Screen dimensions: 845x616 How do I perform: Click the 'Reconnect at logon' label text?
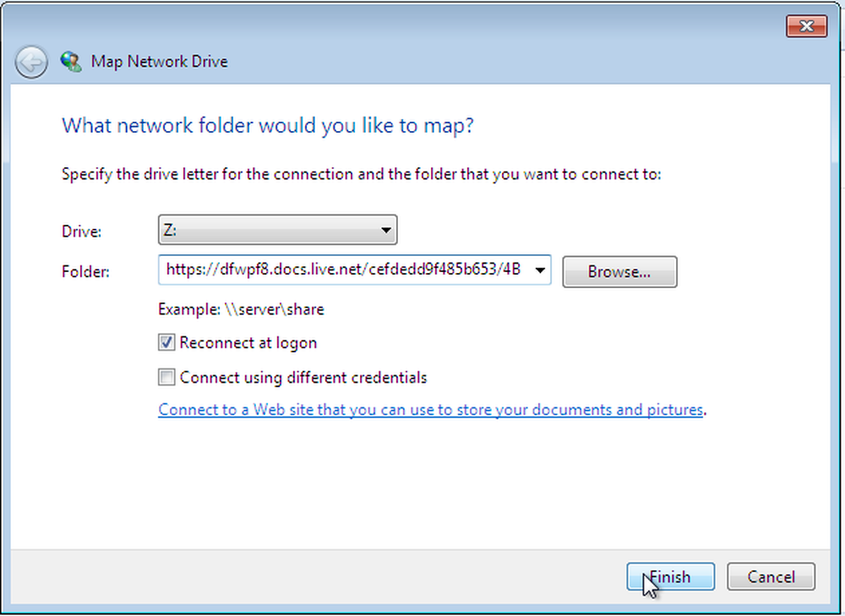click(248, 343)
